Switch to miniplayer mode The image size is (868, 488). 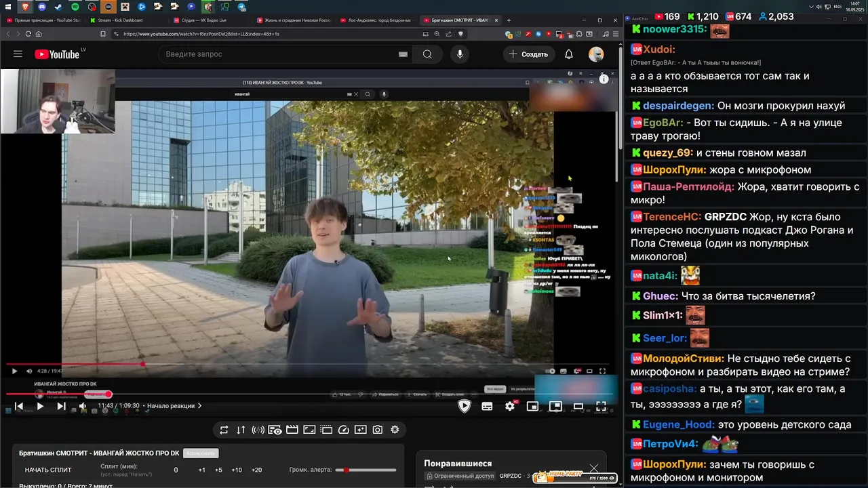532,406
